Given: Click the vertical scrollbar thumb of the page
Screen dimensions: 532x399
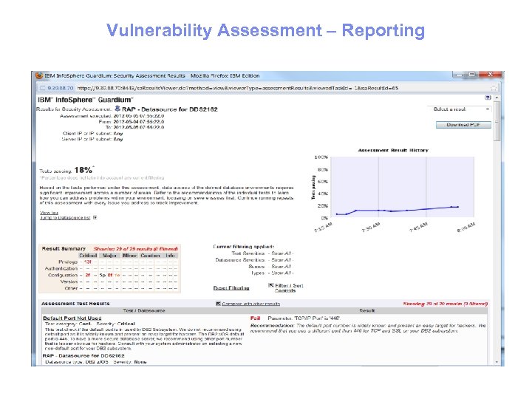Looking at the screenshot, I should tap(497, 120).
